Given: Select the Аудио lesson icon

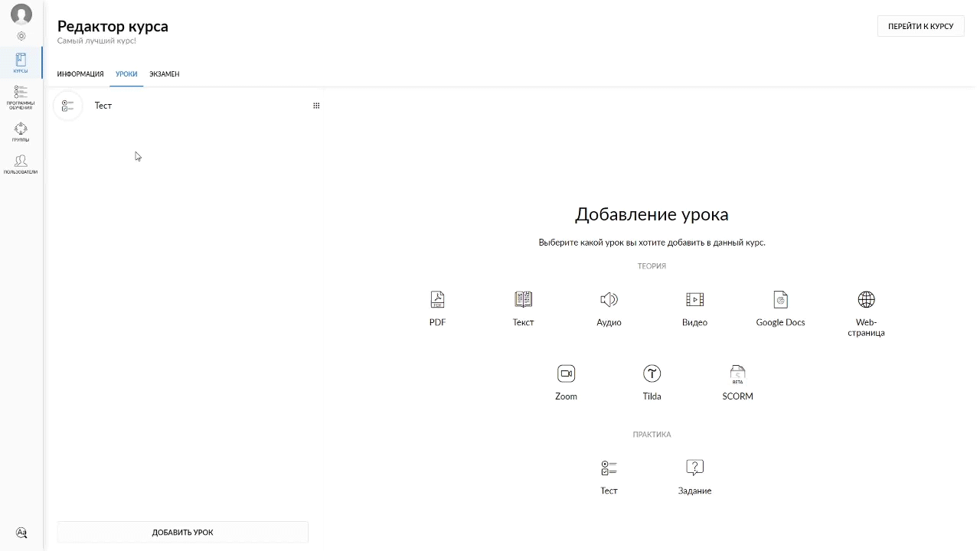Looking at the screenshot, I should coord(609,308).
